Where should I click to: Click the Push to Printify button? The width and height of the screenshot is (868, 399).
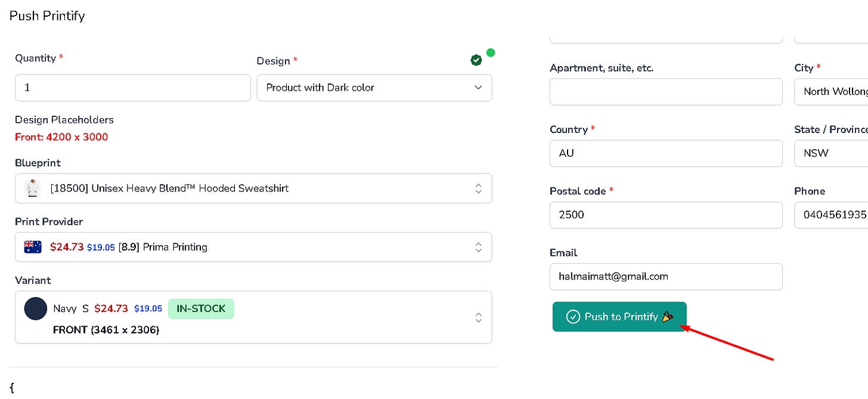tap(619, 317)
